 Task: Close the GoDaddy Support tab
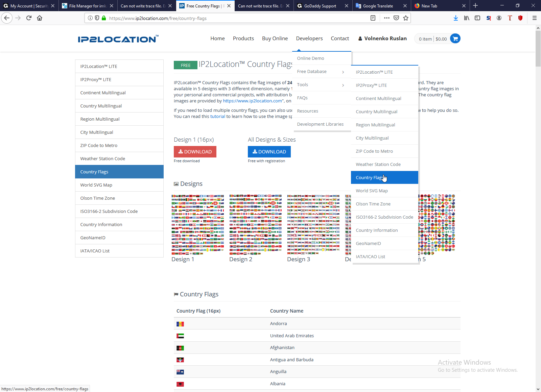(x=347, y=6)
